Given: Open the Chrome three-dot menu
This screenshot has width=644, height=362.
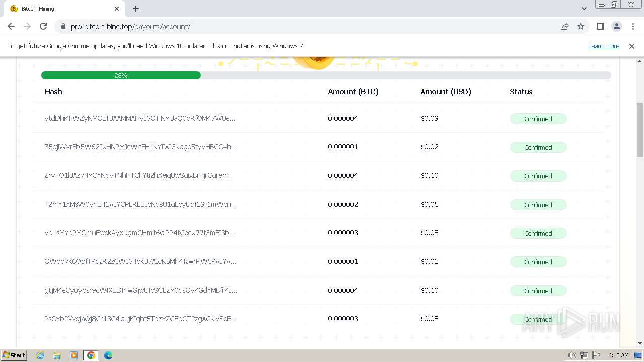Looking at the screenshot, I should point(633,26).
